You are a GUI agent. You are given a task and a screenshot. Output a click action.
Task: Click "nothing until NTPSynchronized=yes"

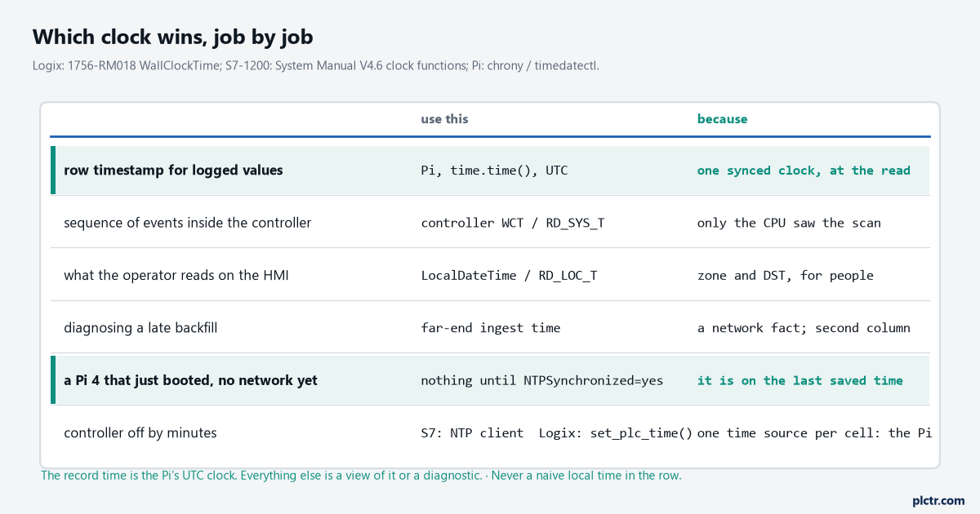542,380
